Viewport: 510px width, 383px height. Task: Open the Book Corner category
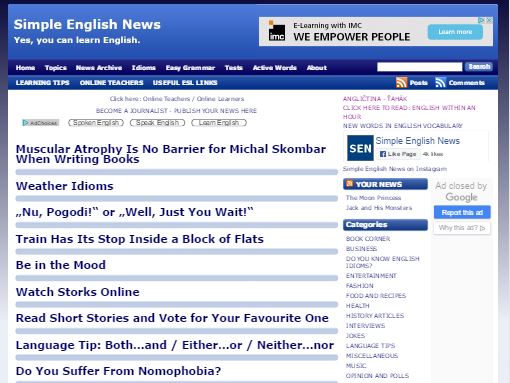pyautogui.click(x=368, y=239)
